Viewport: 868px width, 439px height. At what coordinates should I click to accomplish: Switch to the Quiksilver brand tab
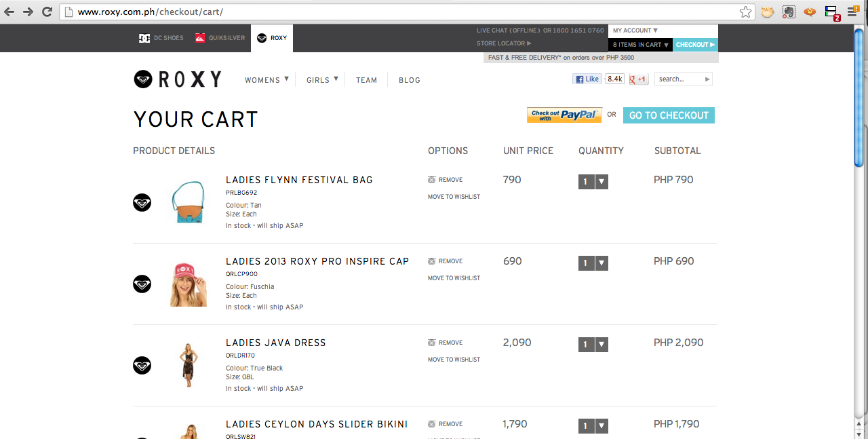click(x=220, y=38)
